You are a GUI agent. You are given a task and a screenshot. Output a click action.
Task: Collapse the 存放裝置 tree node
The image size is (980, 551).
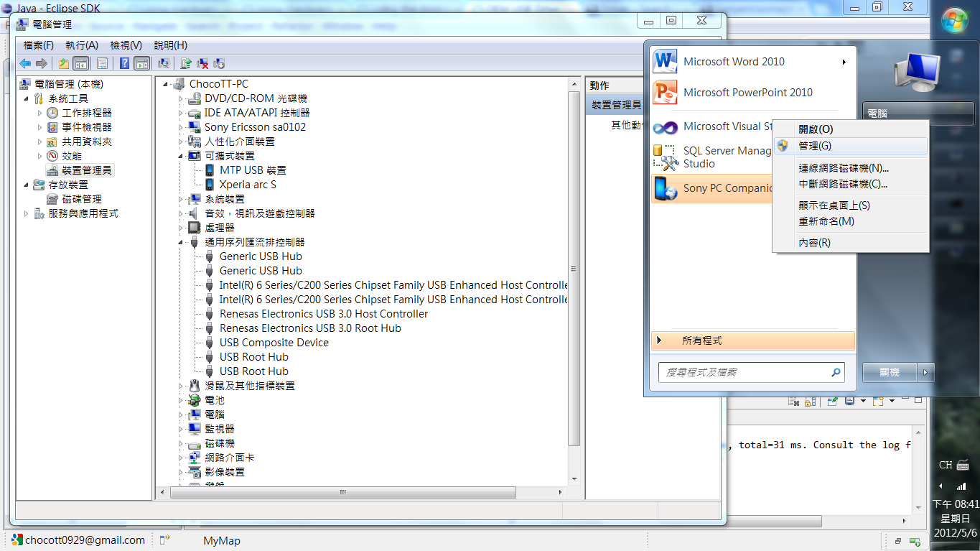[x=27, y=185]
